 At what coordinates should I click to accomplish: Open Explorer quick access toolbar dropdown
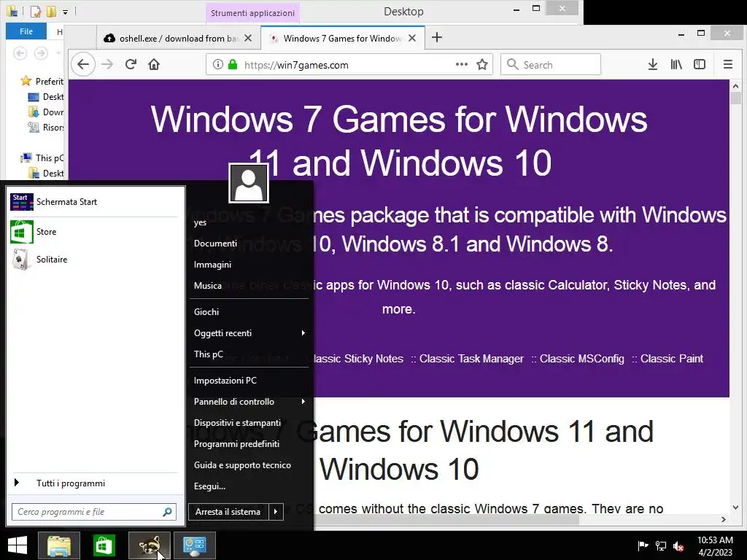pyautogui.click(x=65, y=12)
